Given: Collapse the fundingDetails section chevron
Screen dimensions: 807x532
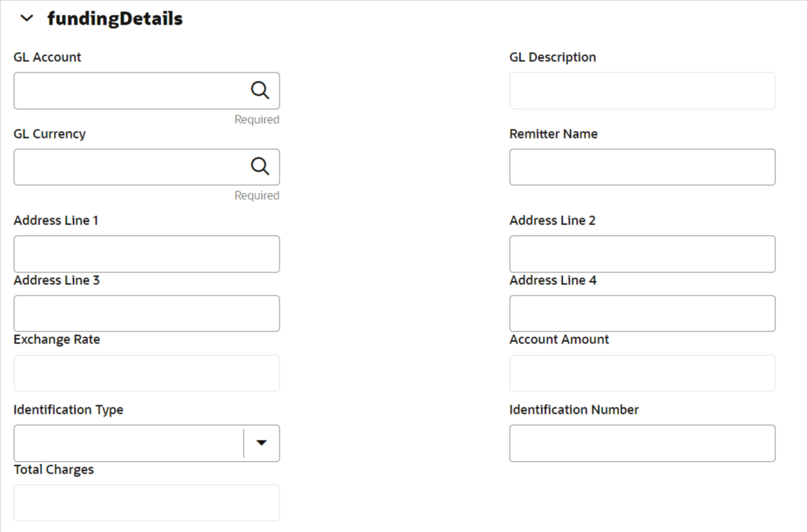Looking at the screenshot, I should tap(27, 19).
